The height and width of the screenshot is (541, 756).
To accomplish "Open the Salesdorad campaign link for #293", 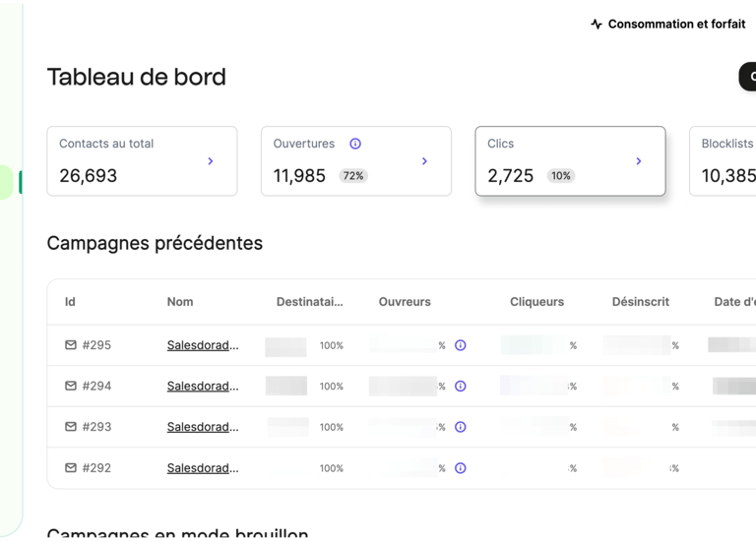I will [x=203, y=427].
